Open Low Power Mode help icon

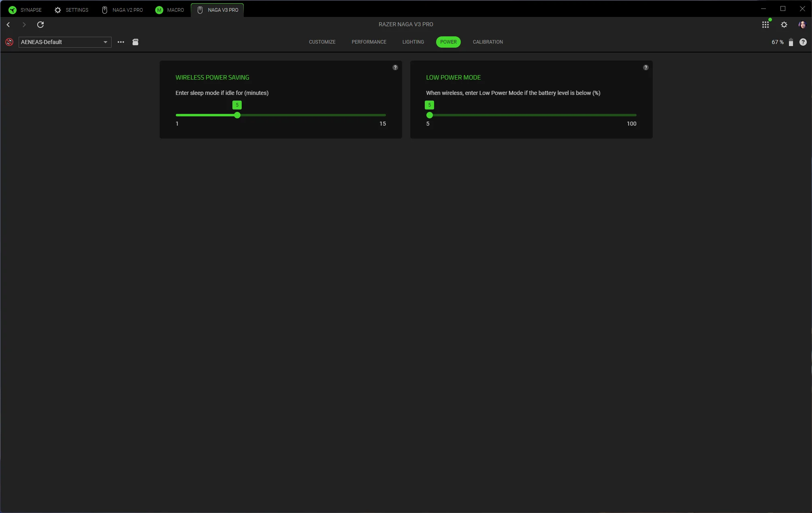tap(646, 67)
